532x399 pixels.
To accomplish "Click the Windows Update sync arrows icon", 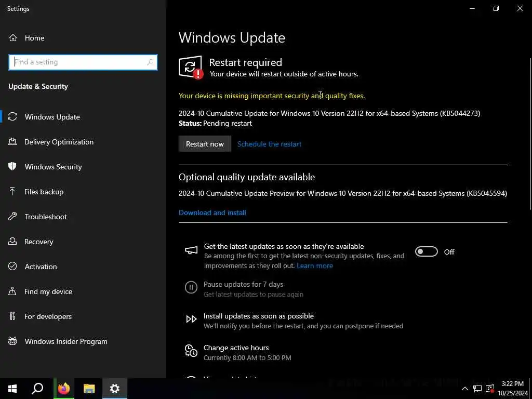I will tap(12, 117).
